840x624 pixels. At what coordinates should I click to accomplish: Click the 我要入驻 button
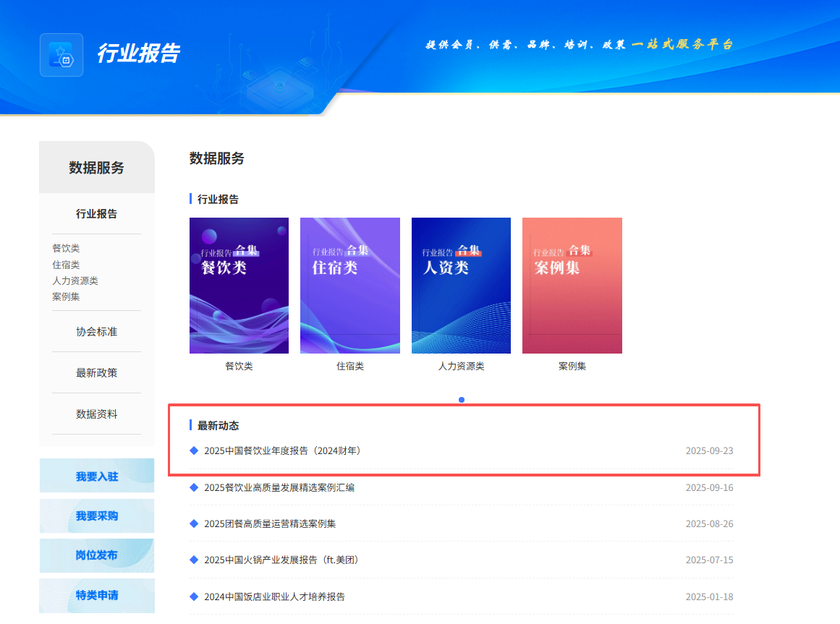coord(97,476)
